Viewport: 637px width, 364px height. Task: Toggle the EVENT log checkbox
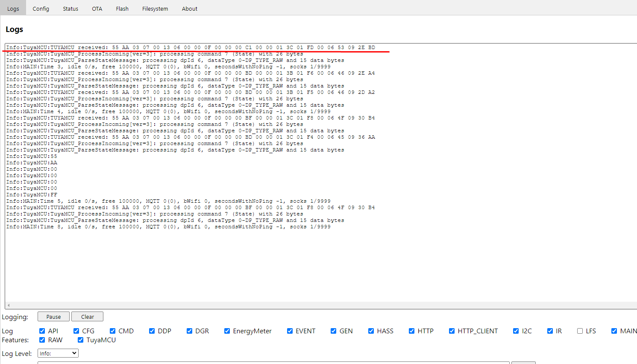290,331
